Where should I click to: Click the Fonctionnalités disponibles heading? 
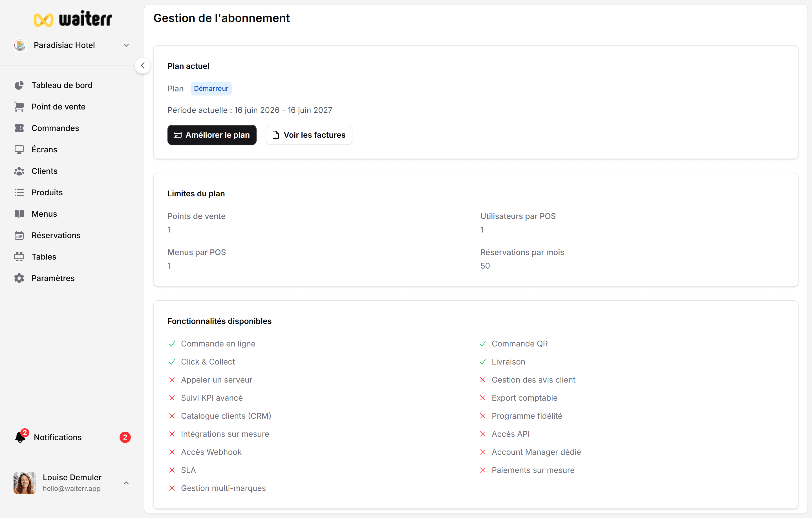pos(220,321)
